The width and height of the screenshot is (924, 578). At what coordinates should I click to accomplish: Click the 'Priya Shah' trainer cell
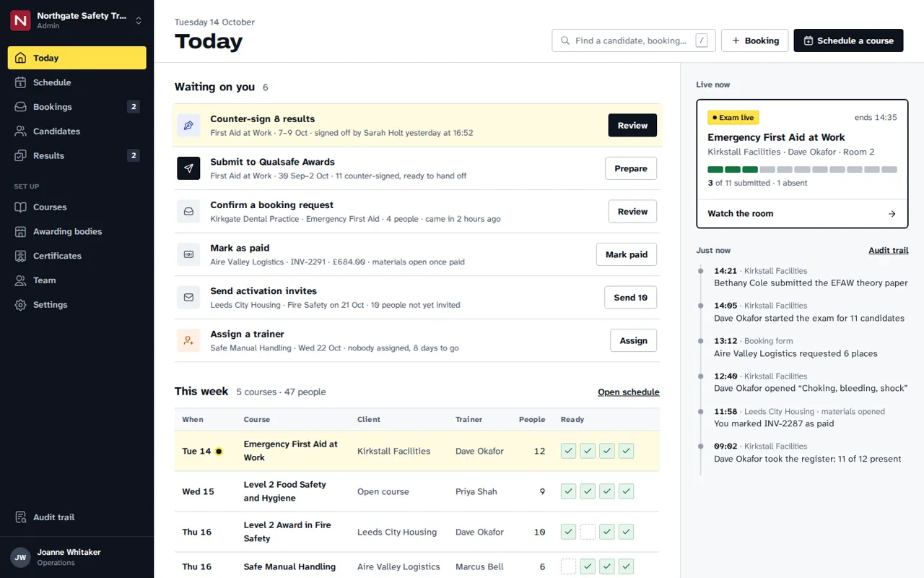pos(476,491)
